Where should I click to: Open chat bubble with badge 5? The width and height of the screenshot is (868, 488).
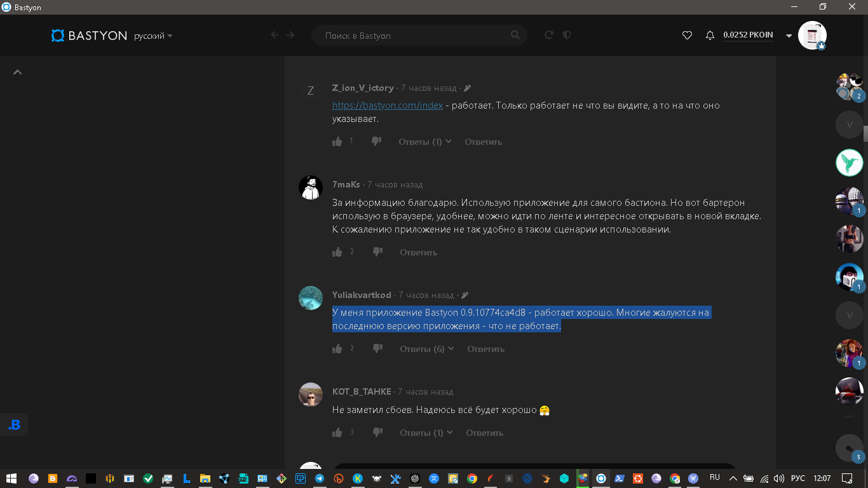click(x=849, y=448)
